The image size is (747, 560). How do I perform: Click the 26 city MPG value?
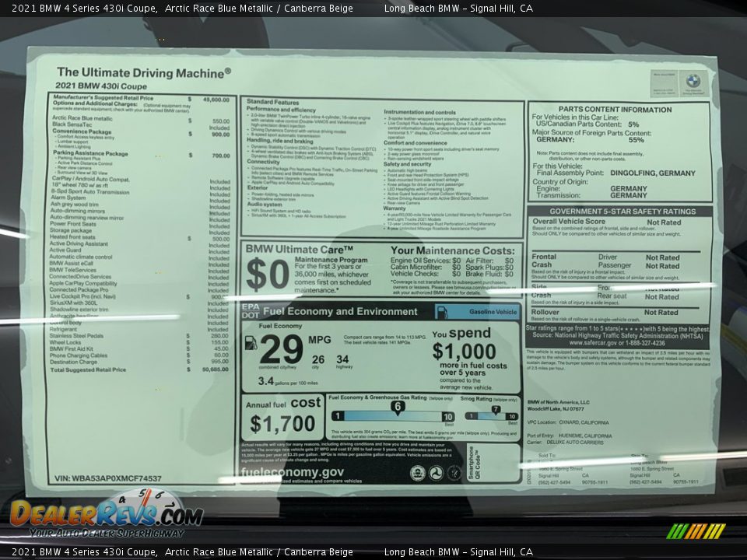318,359
